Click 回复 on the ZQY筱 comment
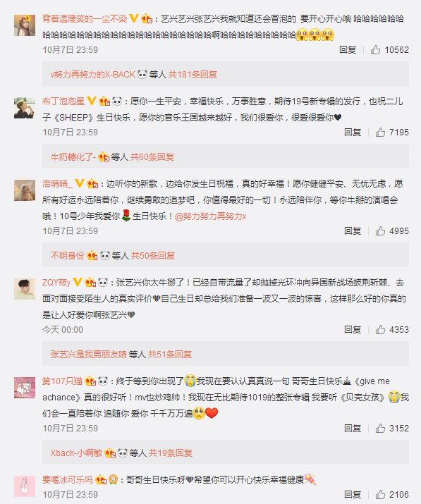Viewport: 421px width, 504px height. click(x=353, y=329)
